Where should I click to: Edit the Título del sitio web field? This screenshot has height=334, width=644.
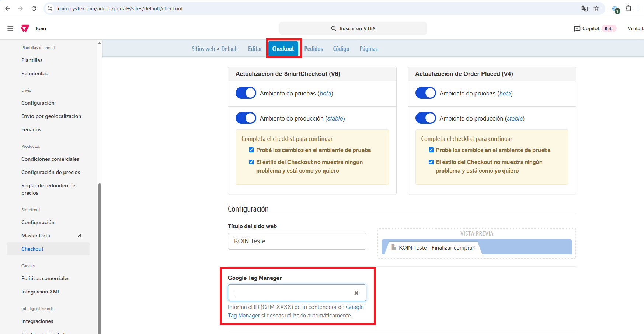tap(297, 241)
